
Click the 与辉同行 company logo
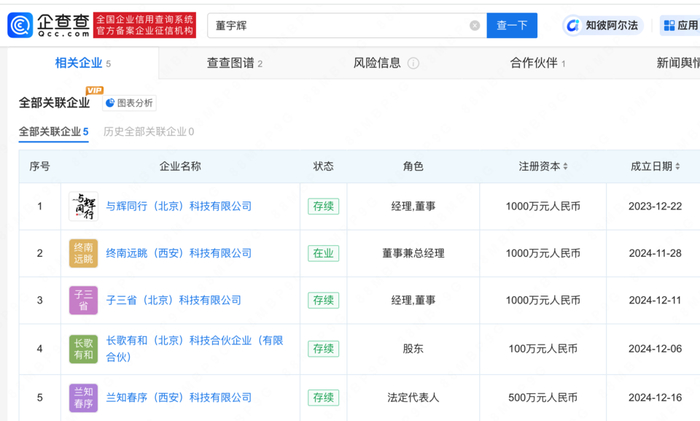[x=82, y=206]
